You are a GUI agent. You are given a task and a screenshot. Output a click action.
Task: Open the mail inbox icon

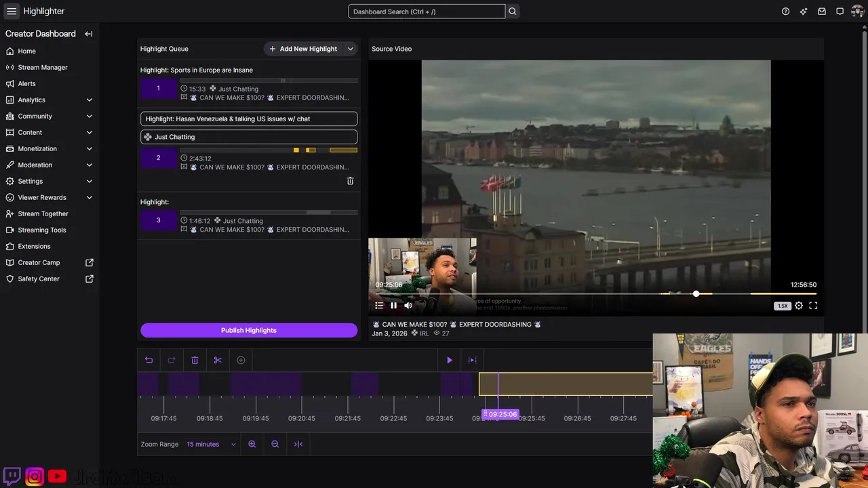pos(822,12)
